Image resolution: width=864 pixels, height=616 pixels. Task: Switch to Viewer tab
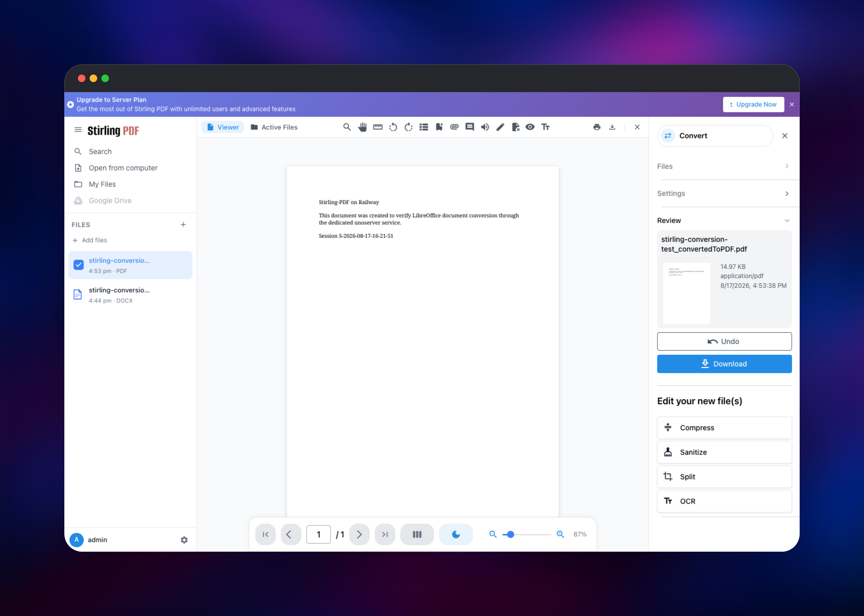point(223,127)
